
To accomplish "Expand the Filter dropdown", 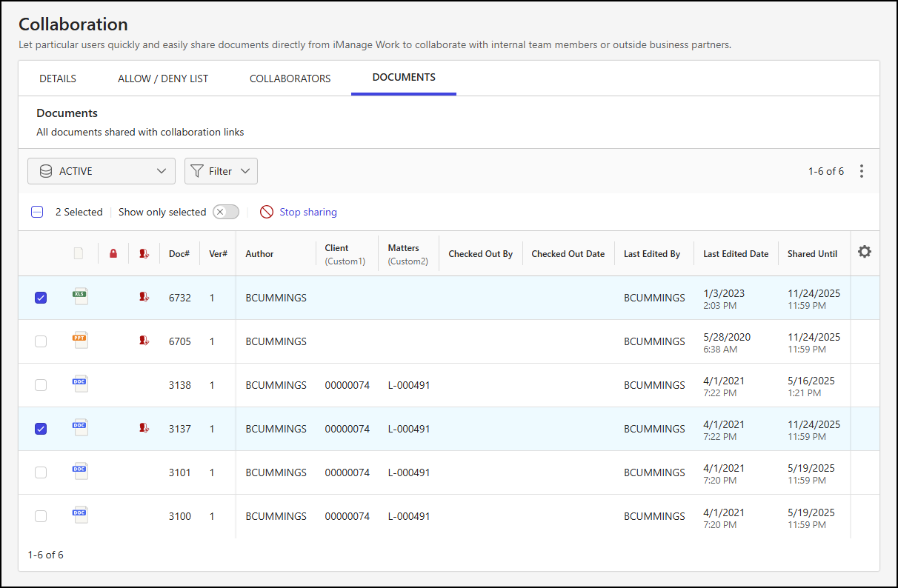I will [x=221, y=171].
